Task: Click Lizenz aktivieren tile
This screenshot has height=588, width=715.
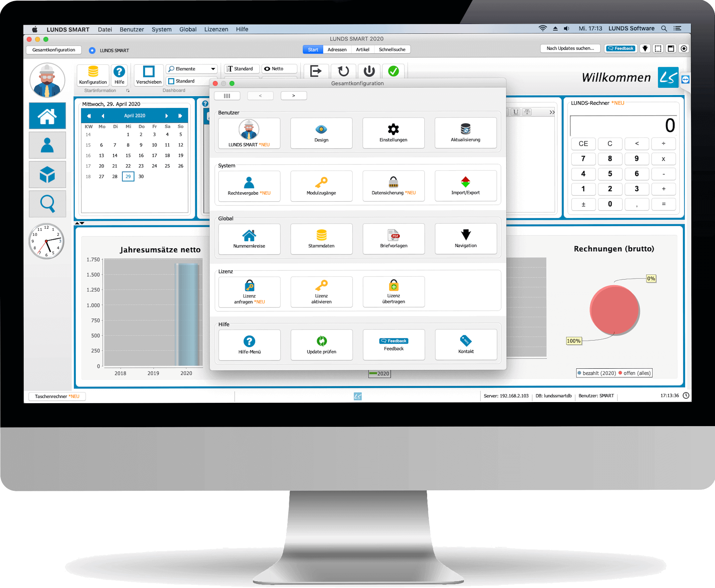Action: 321,292
